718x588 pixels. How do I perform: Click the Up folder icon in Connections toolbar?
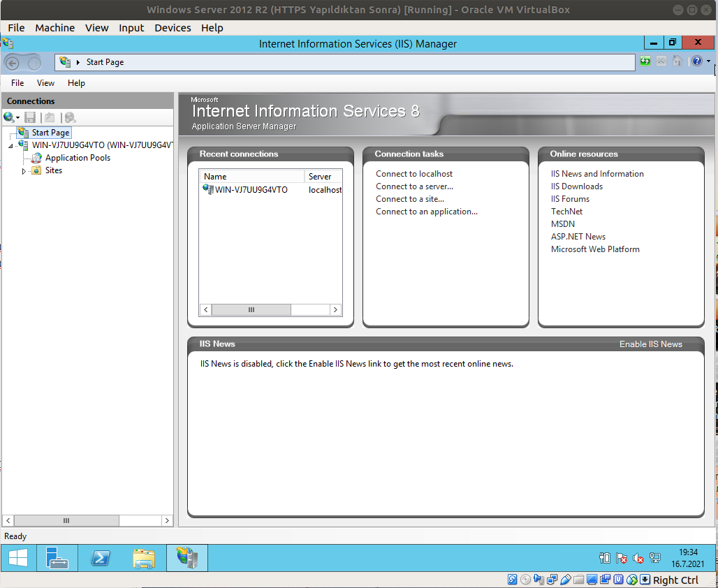[x=50, y=118]
